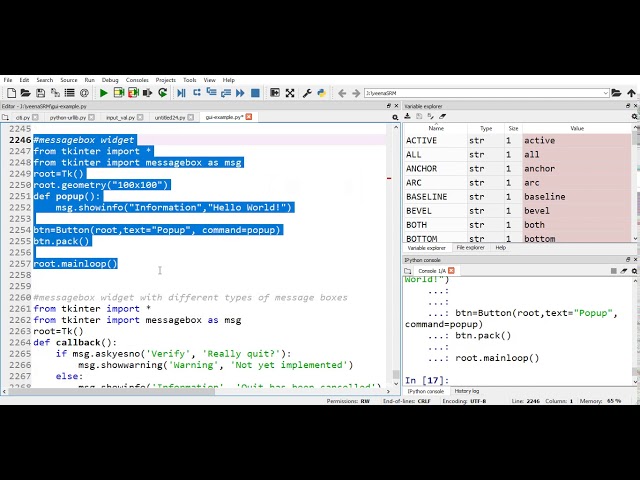Sort variables by Type column header
The image size is (640, 480).
coord(486,128)
